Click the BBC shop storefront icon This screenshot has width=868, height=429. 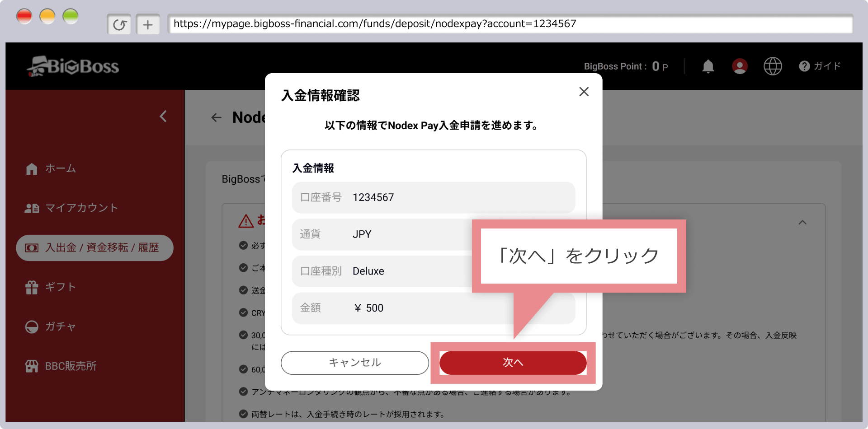coord(32,366)
